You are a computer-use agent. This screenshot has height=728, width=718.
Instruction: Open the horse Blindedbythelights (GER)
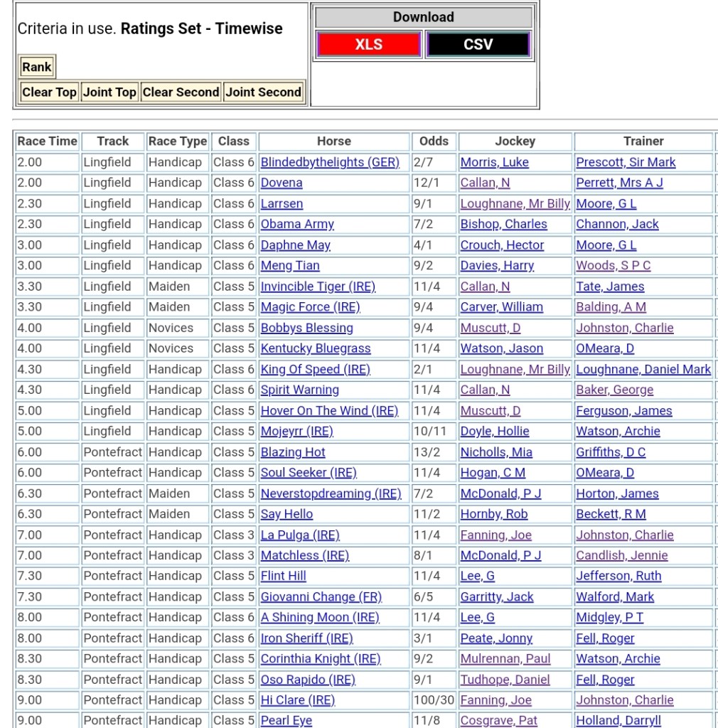tap(330, 162)
